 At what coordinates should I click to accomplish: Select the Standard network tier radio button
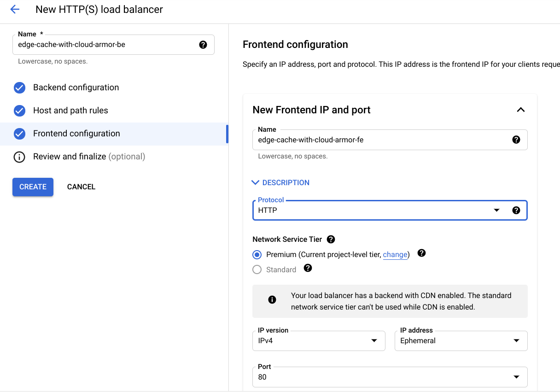click(257, 270)
